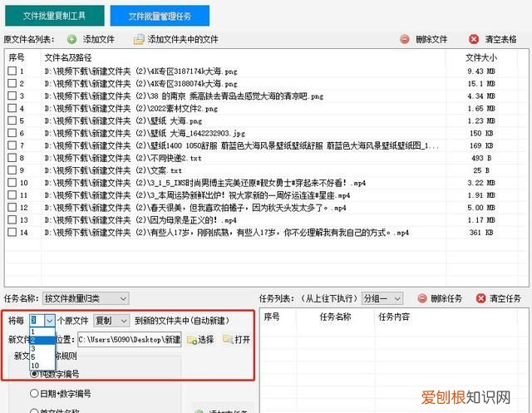Viewport: 532px width, 413px height.
Task: Open the 文件批量复制工具 tab
Action: [x=55, y=16]
